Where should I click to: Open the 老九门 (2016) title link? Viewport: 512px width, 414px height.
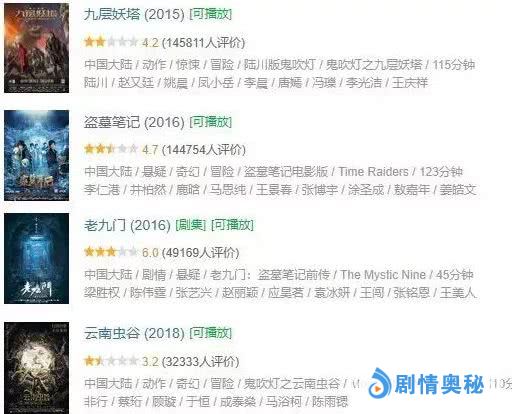click(x=127, y=225)
